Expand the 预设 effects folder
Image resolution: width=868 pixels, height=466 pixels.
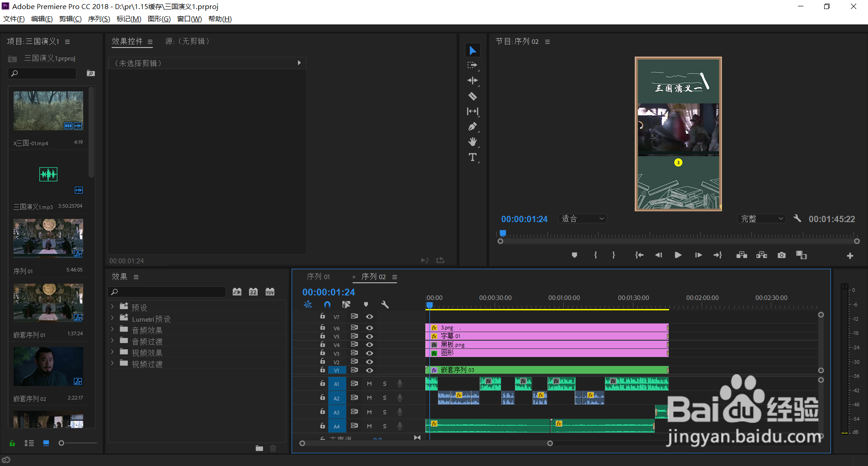[112, 307]
